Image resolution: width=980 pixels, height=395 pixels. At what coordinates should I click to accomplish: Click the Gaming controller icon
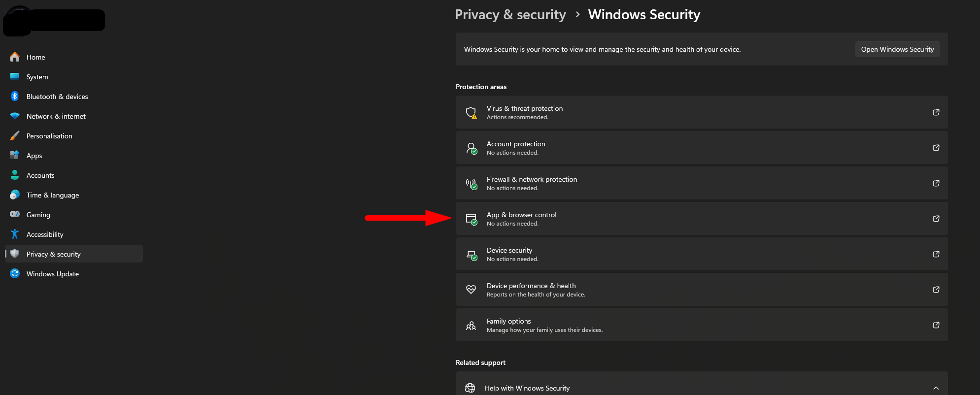click(x=15, y=214)
